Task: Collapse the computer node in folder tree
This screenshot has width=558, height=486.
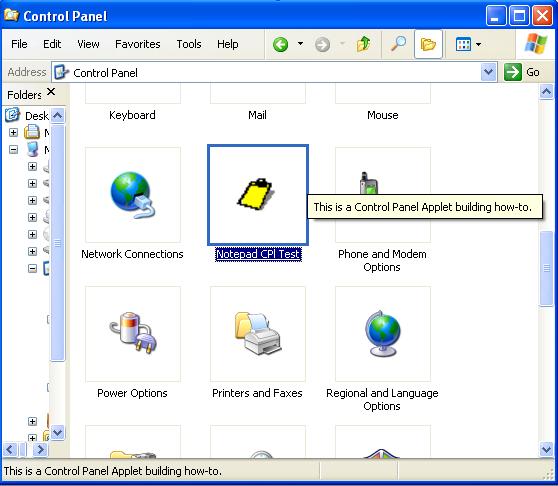Action: click(x=14, y=149)
